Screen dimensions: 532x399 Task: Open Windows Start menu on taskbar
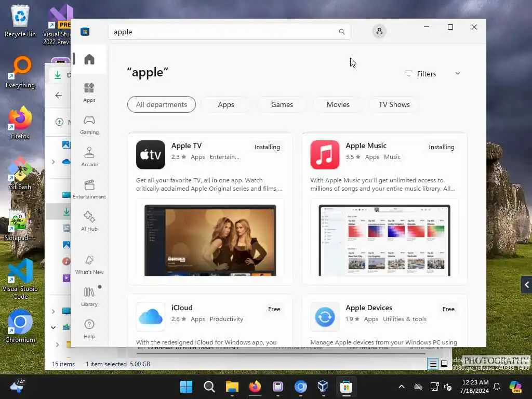tap(186, 387)
